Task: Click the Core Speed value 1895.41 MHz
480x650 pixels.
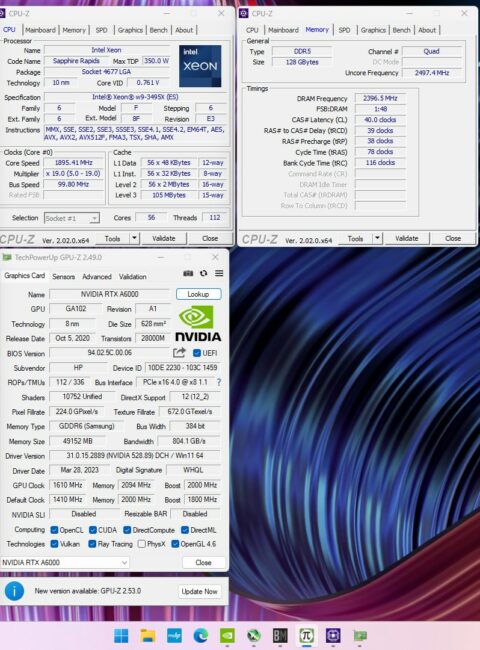Action: coord(74,162)
